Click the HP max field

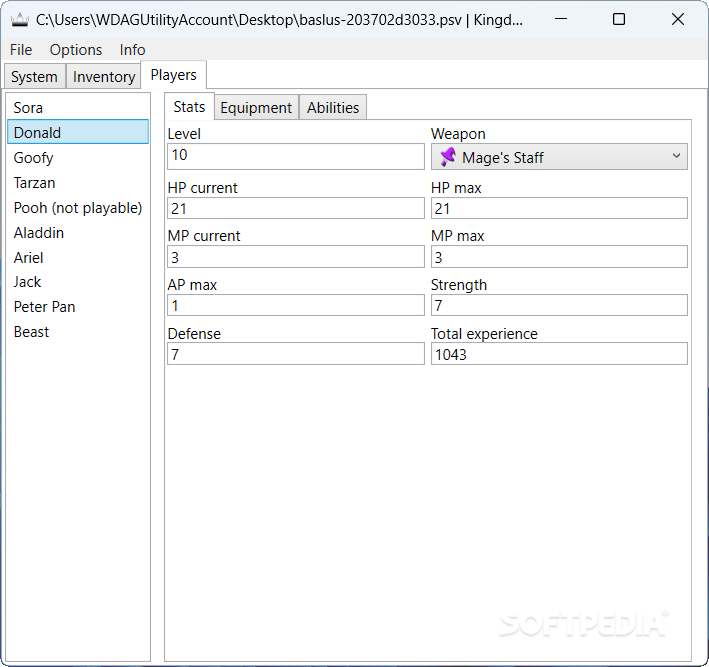559,208
